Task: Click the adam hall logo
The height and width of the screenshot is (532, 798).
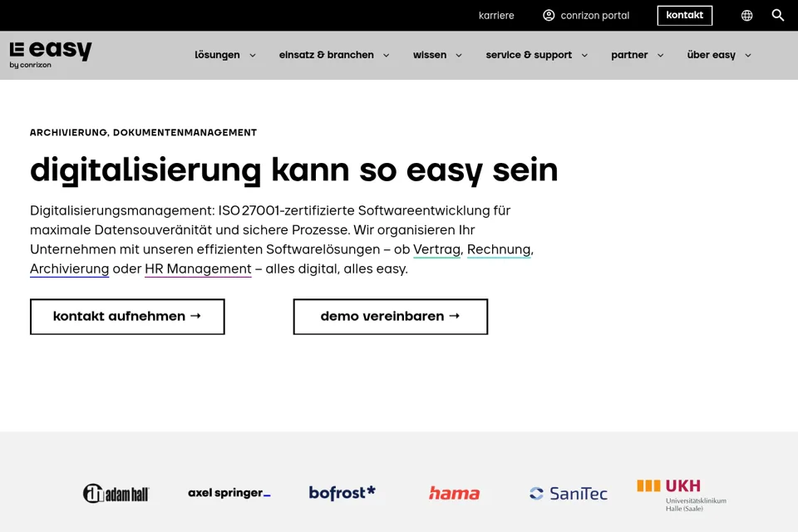Action: [116, 493]
